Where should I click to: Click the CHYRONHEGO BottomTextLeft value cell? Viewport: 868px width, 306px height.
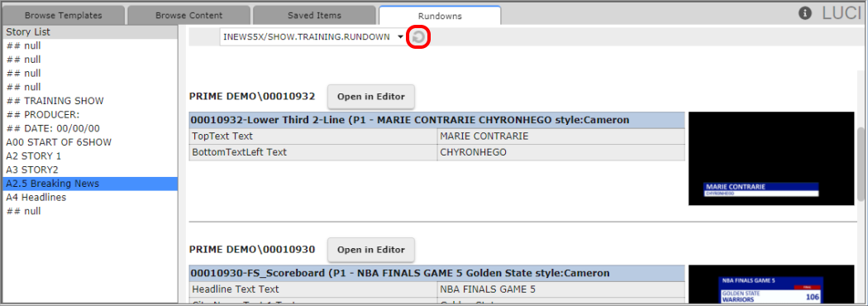(x=560, y=152)
